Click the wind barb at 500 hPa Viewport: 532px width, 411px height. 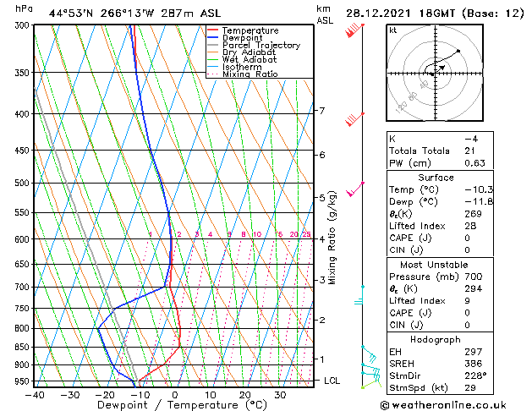tap(356, 188)
